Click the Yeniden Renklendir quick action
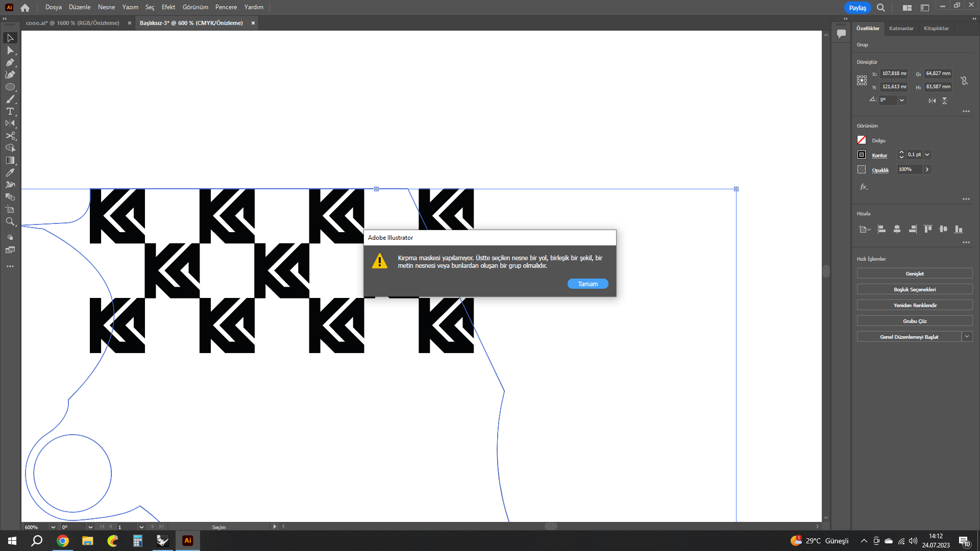 tap(915, 305)
